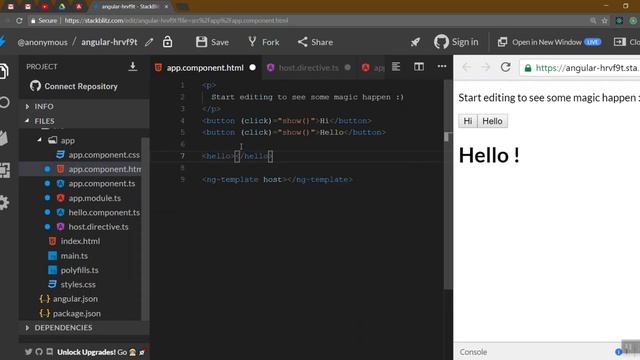Click the LIVE badge
640x360 pixels.
pos(593,42)
